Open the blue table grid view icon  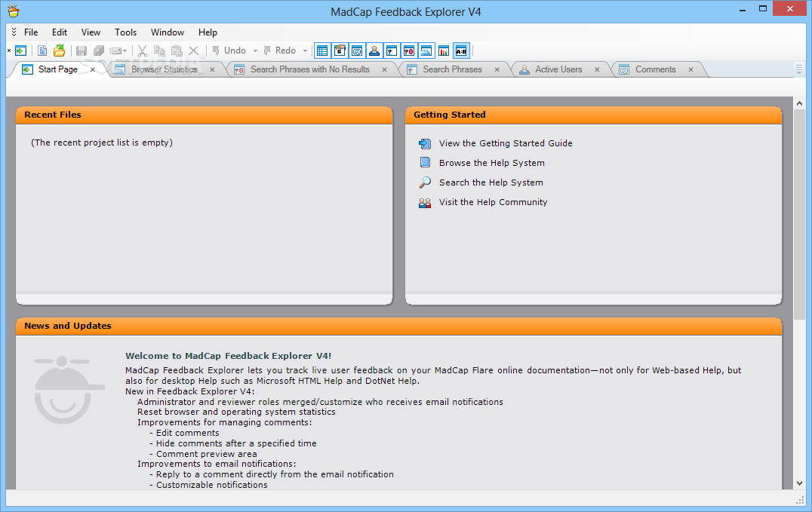(322, 51)
